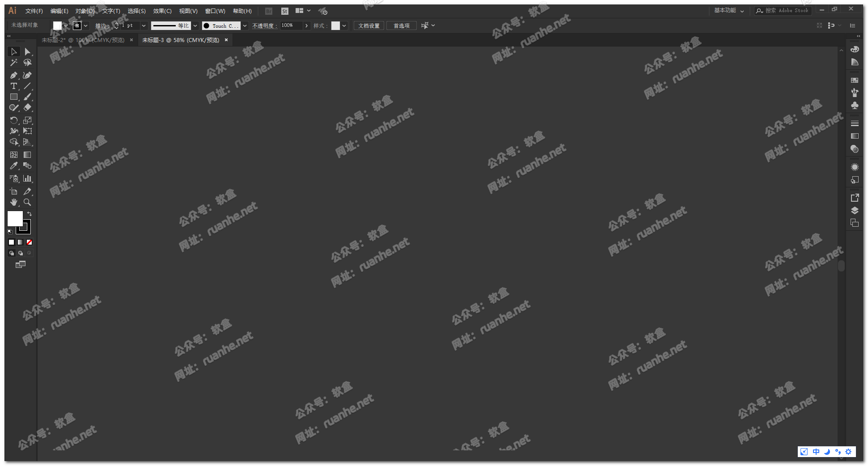Swap fill and stroke colors
868x466 pixels.
tap(30, 214)
